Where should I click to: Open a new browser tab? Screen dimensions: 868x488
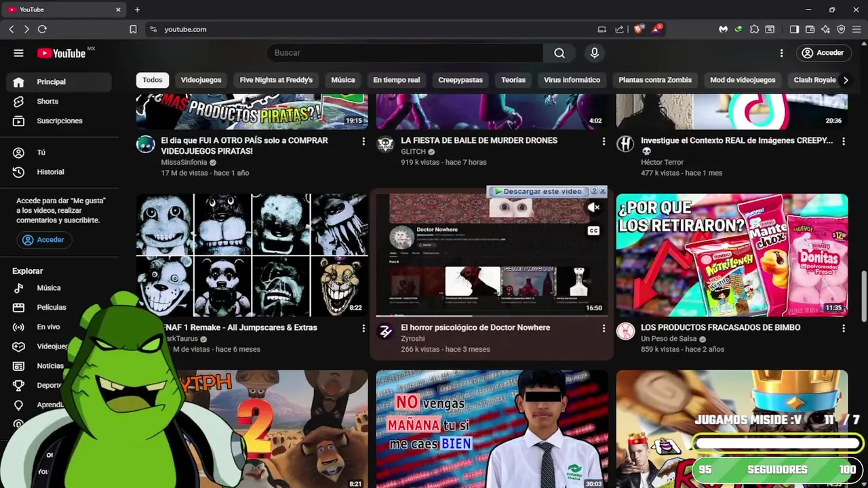click(137, 9)
